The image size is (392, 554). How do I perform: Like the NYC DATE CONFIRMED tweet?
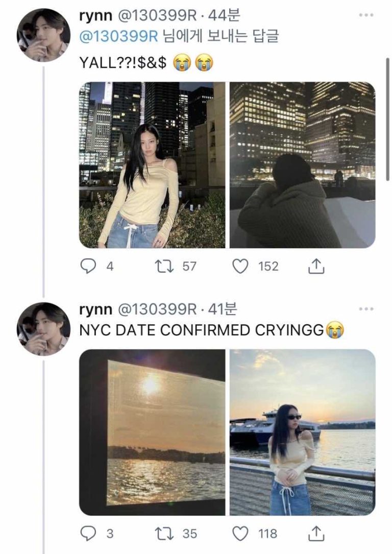[x=239, y=534]
